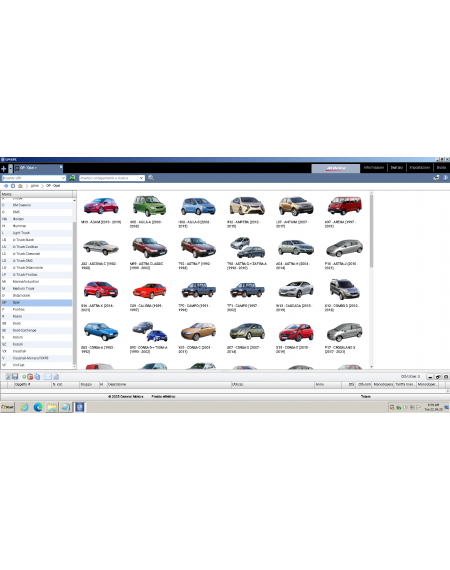Open the ASCONA C model thumbnail

click(101, 248)
